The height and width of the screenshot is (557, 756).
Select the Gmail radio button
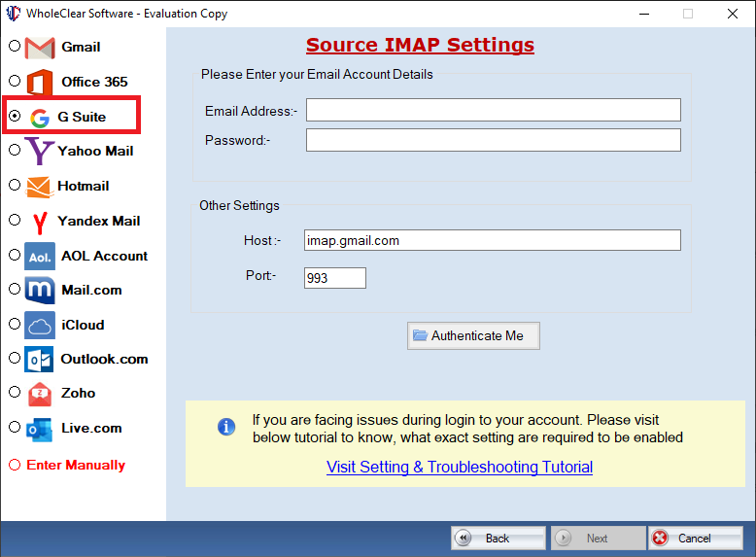point(15,46)
